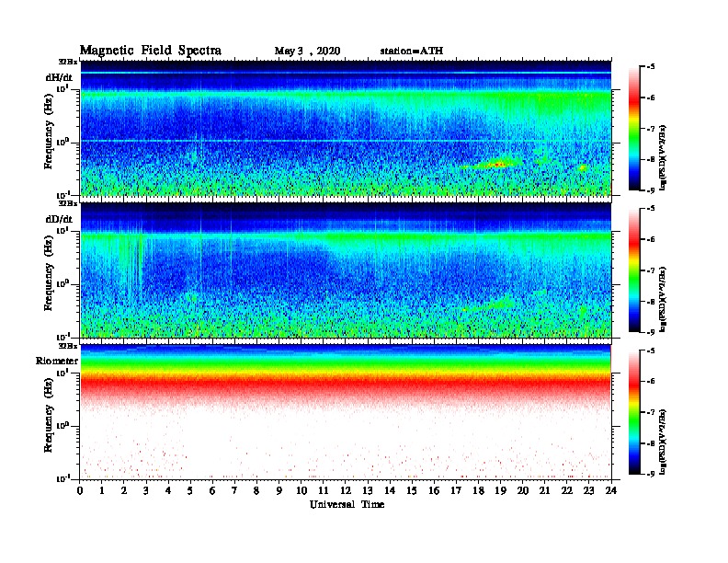Click the "8" tick on Universal Time axis
The height and width of the screenshot is (563, 728).
point(256,490)
